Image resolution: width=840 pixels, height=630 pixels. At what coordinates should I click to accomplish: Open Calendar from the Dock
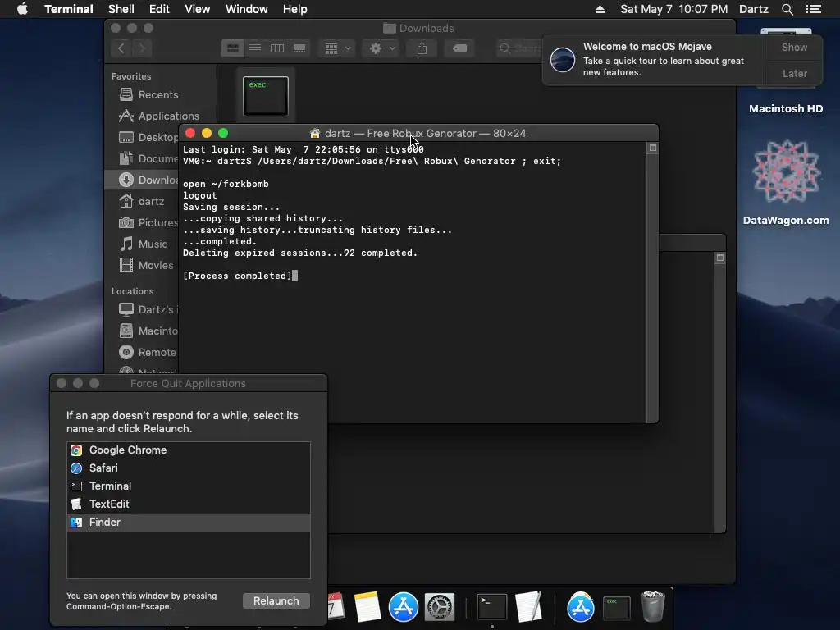[x=336, y=607]
